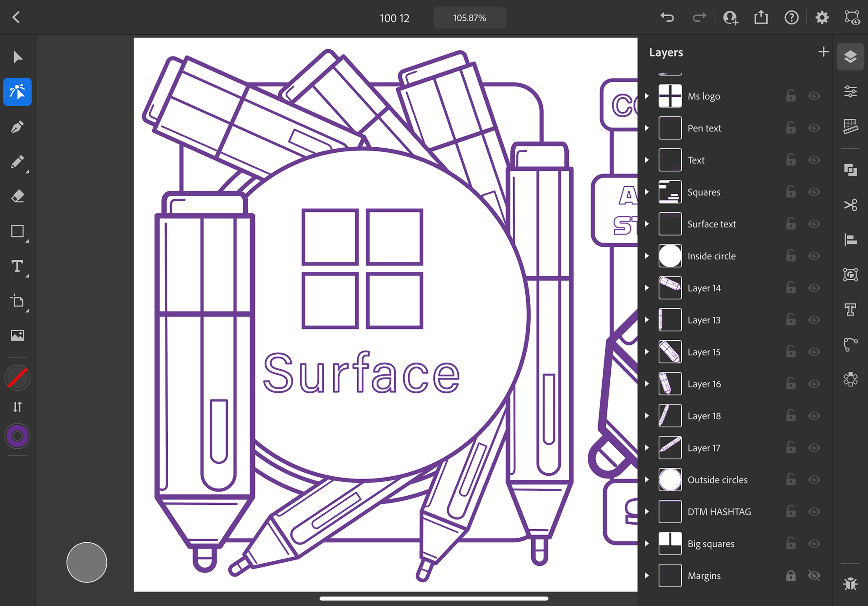
Task: Hide the Inside circle layer
Action: pyautogui.click(x=814, y=256)
